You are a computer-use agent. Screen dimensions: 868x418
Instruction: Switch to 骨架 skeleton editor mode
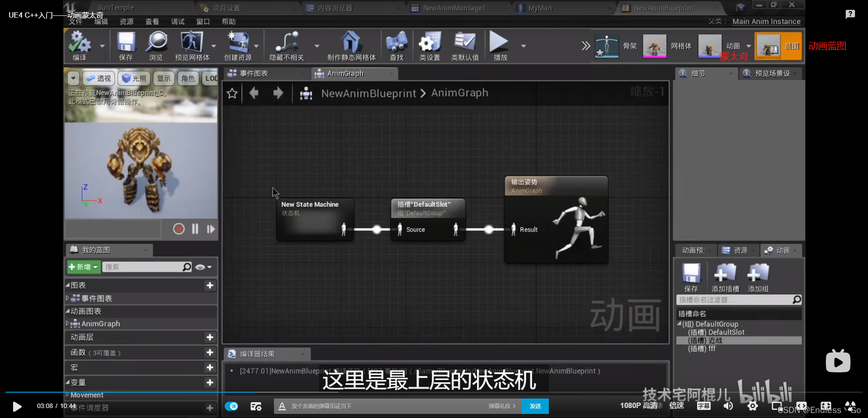[616, 46]
